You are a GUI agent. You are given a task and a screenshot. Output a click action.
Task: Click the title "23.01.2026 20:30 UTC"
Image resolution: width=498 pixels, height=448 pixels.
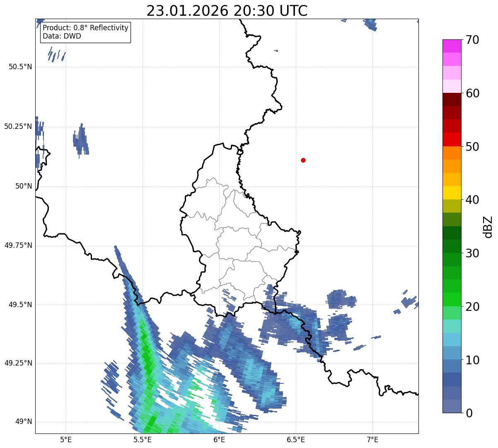pyautogui.click(x=227, y=11)
